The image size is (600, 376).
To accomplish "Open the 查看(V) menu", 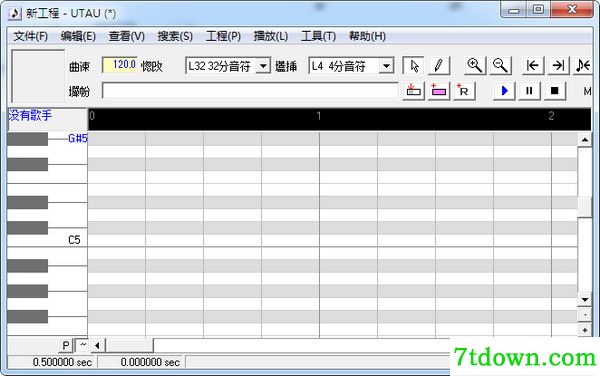I will (127, 36).
